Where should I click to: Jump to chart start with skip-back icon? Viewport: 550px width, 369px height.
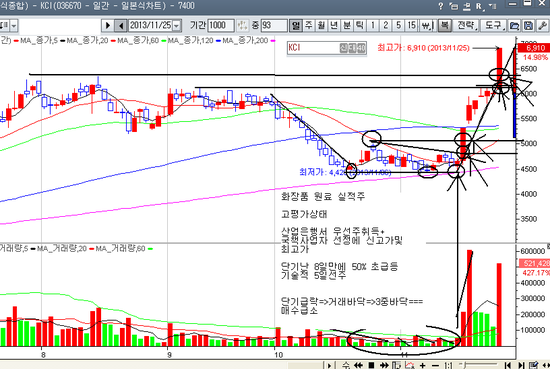pyautogui.click(x=508, y=365)
